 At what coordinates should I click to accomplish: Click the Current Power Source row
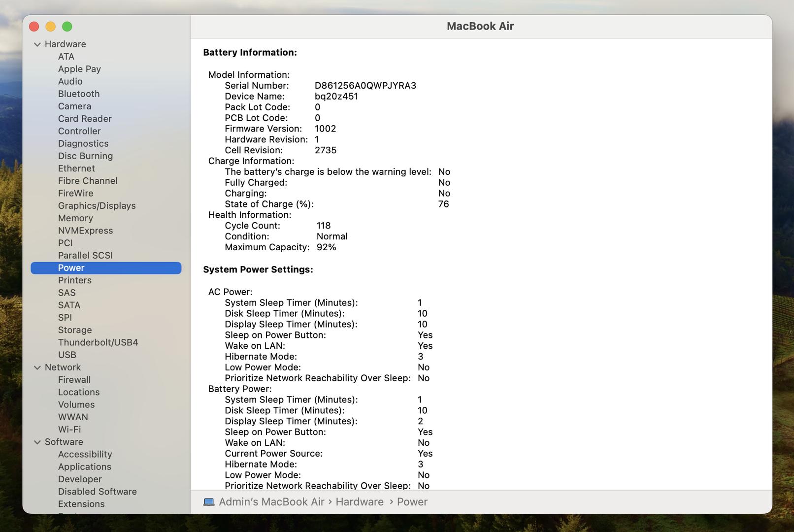tap(329, 454)
